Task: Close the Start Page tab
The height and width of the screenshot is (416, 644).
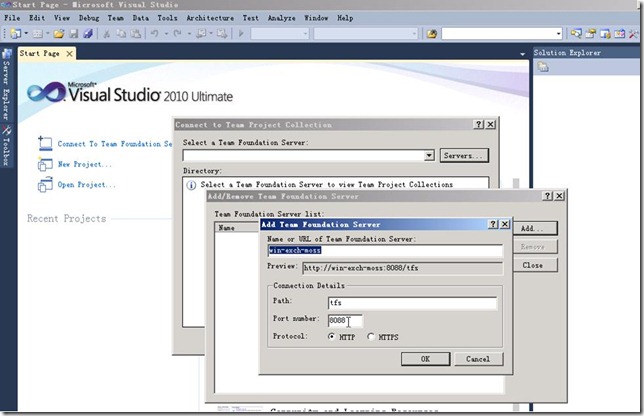Action: tap(69, 53)
